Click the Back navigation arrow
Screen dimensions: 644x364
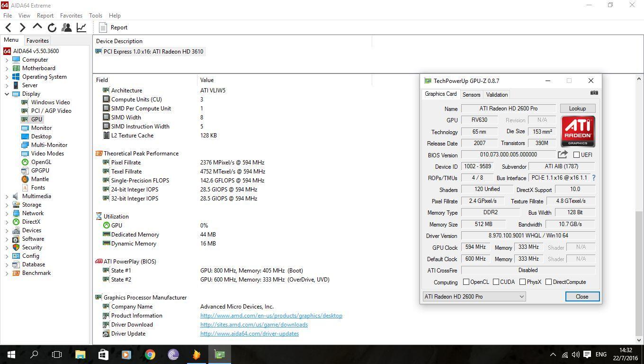(x=9, y=27)
